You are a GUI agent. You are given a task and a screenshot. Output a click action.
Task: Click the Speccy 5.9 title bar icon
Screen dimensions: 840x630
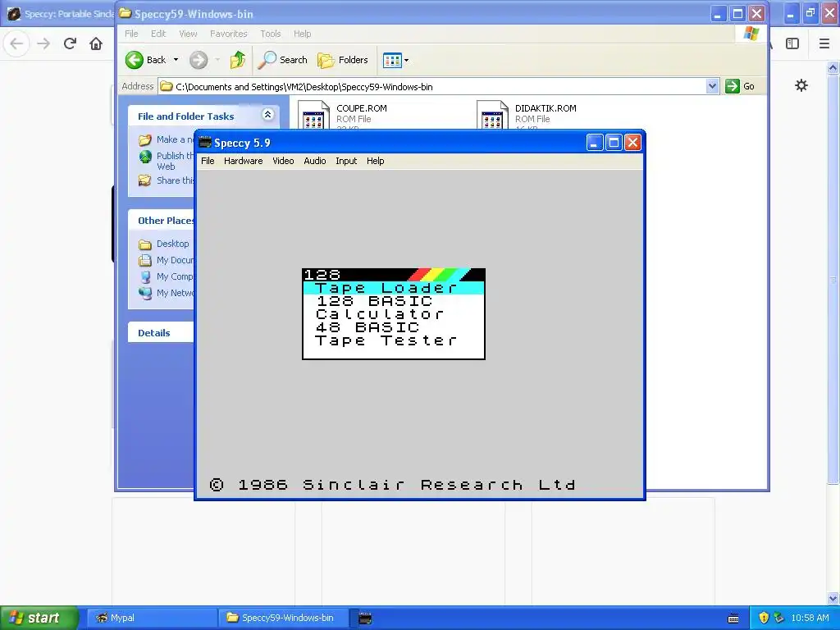[204, 143]
